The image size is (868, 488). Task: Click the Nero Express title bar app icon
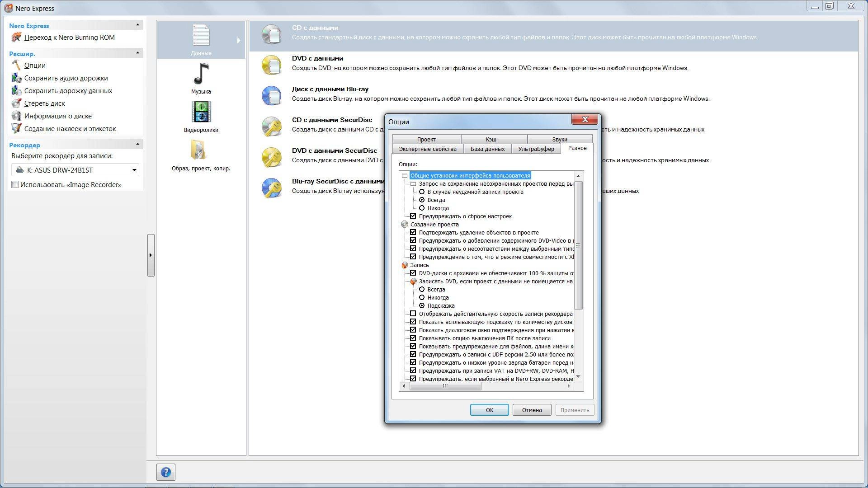[x=9, y=8]
